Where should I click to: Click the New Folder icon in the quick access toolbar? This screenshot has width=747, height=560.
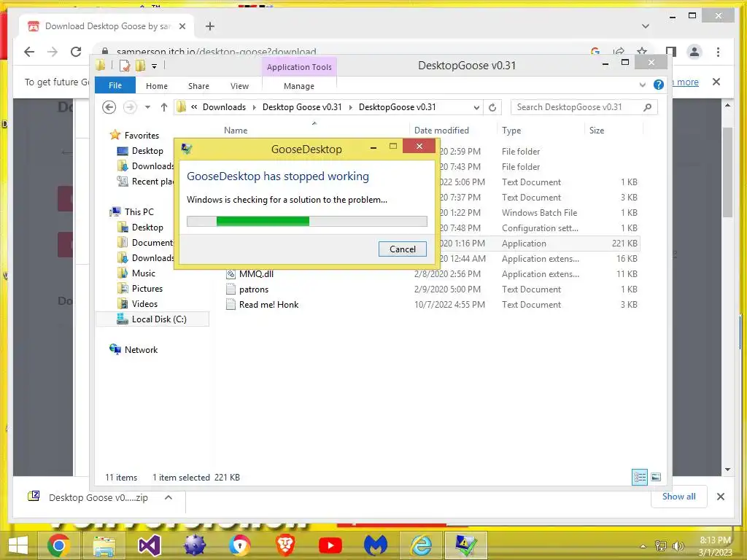point(140,66)
